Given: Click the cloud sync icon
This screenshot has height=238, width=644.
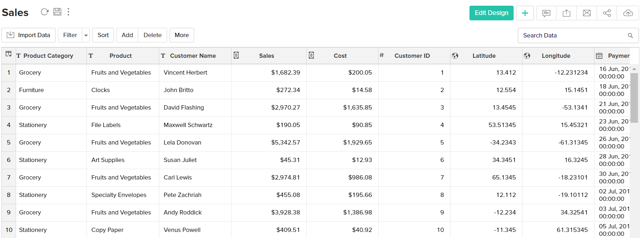Looking at the screenshot, I should 628,13.
